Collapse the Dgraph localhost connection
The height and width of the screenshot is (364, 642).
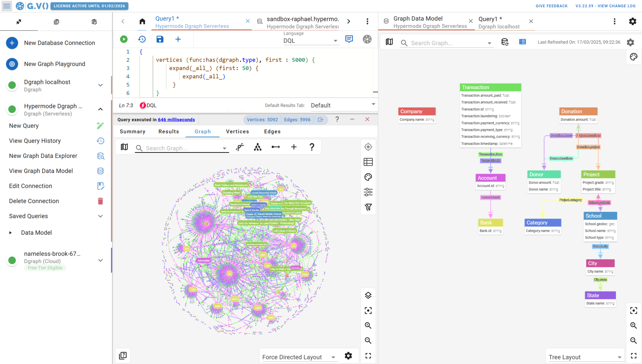point(100,85)
